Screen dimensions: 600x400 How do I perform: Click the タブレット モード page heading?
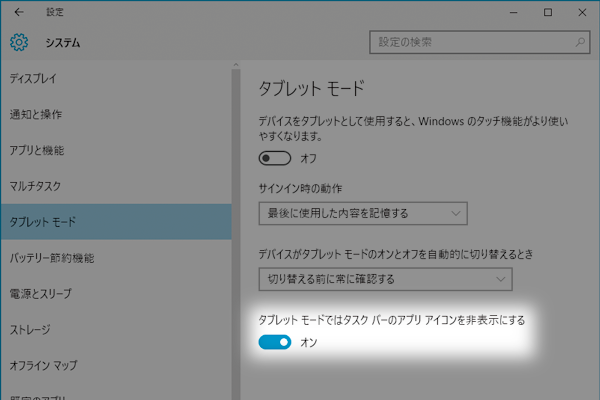[311, 88]
